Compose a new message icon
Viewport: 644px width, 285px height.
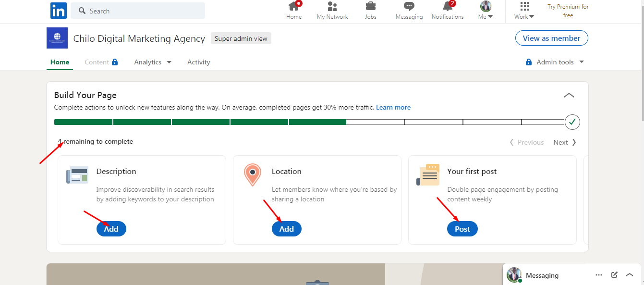[614, 275]
